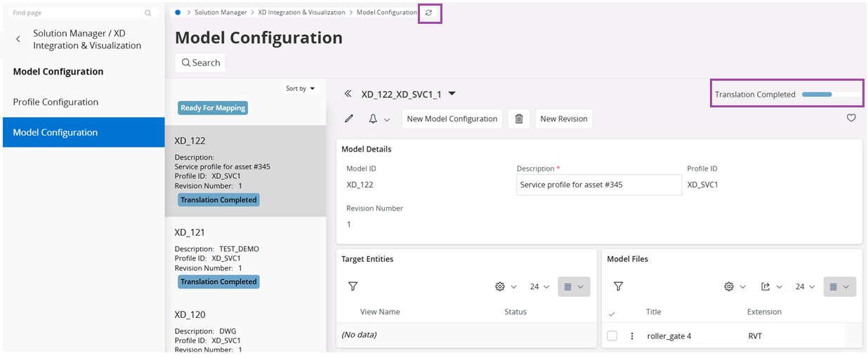Expand the XD_122_XD_SVC1_1 record selector

coord(452,93)
